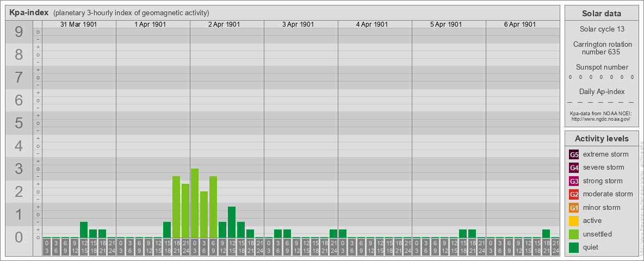Click the unsettled legend label
The width and height of the screenshot is (644, 261).
pyautogui.click(x=598, y=234)
